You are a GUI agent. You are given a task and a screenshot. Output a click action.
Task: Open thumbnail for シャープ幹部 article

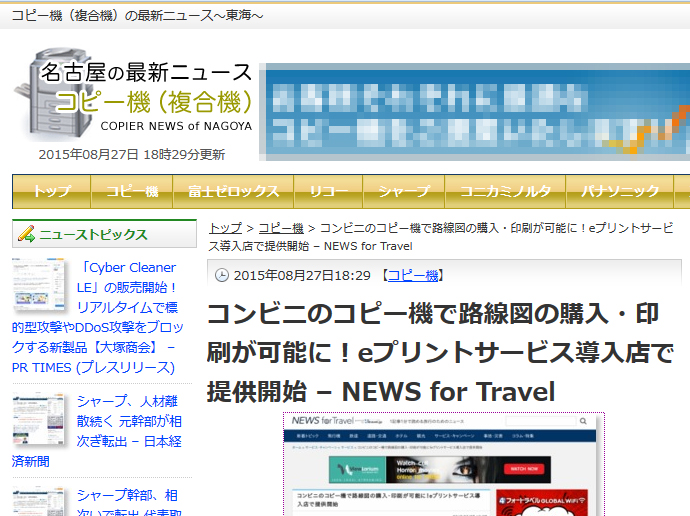tap(39, 502)
